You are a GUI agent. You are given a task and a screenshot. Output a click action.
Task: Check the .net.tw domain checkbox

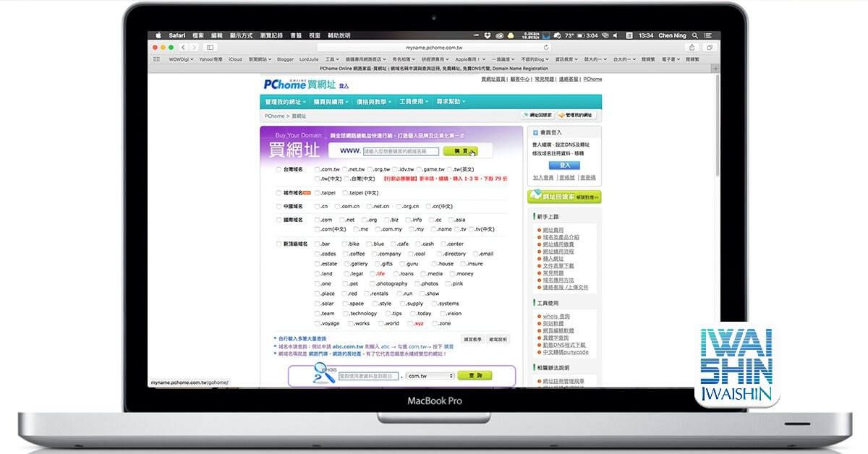click(x=346, y=169)
